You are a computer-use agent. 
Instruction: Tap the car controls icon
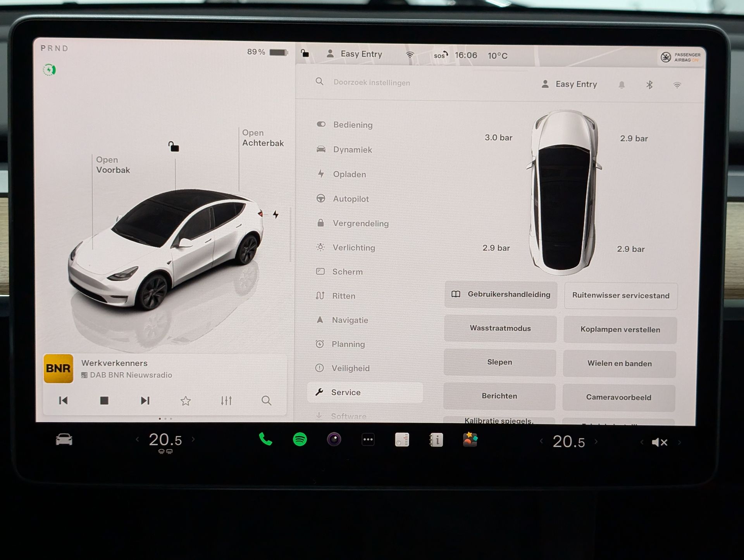tap(64, 440)
